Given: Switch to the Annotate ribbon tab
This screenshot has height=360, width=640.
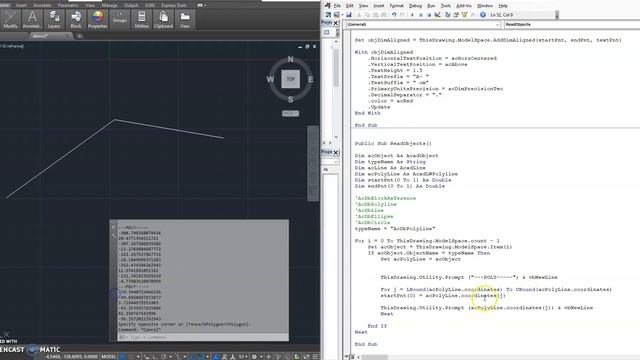Looking at the screenshot, I should click(42, 5).
